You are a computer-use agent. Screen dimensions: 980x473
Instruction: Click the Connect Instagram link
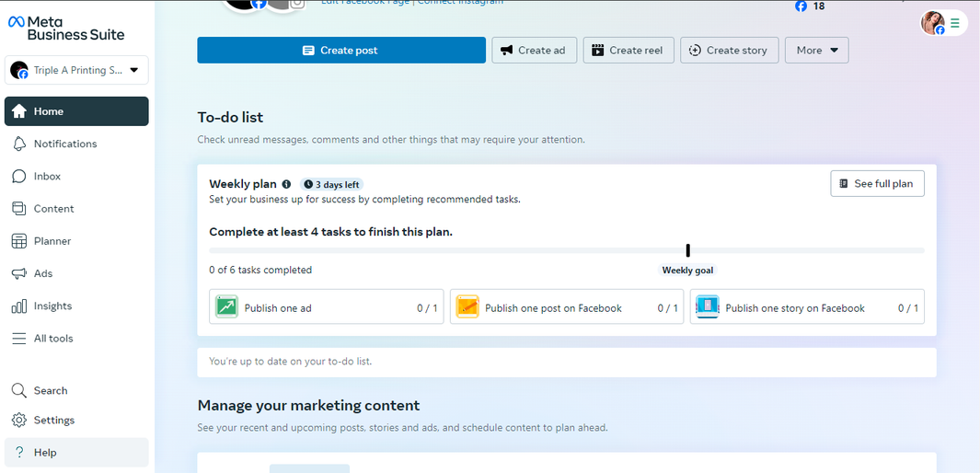click(x=460, y=3)
